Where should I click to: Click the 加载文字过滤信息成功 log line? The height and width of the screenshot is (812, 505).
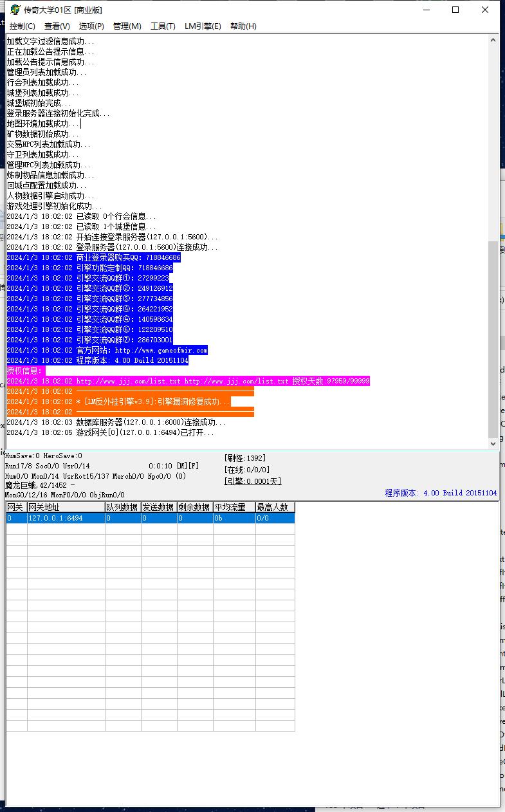click(51, 42)
